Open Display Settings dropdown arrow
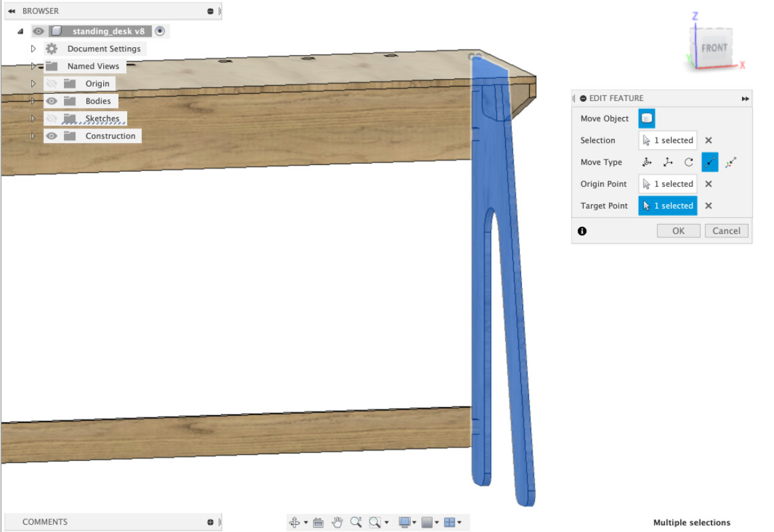 point(414,522)
